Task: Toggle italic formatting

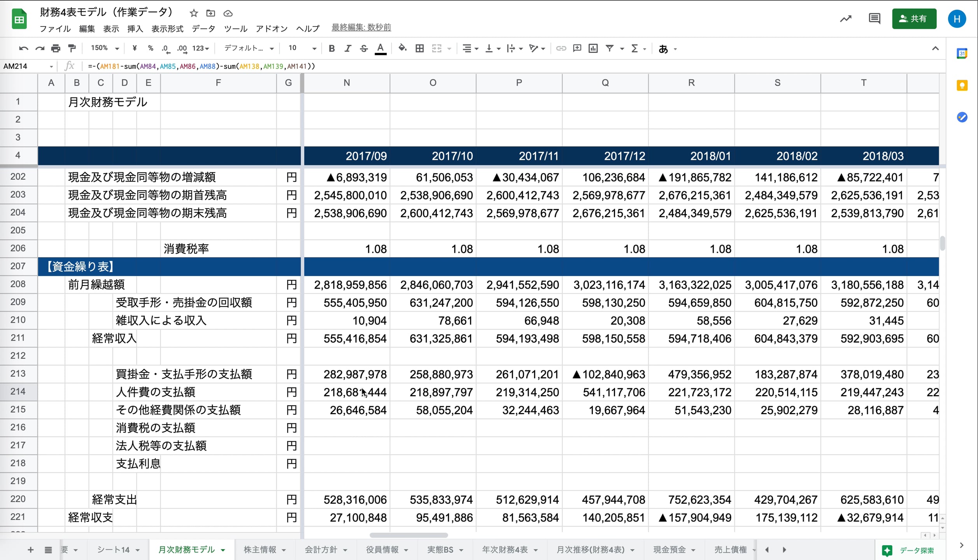Action: click(347, 49)
